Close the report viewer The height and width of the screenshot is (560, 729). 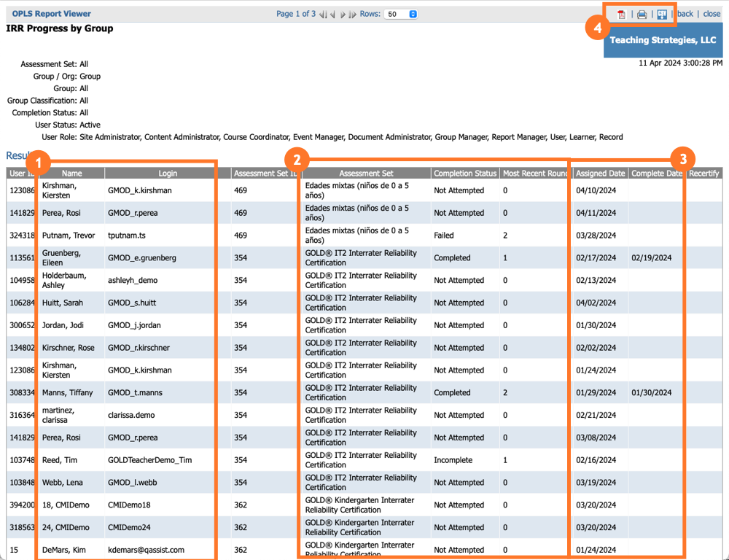pos(711,13)
